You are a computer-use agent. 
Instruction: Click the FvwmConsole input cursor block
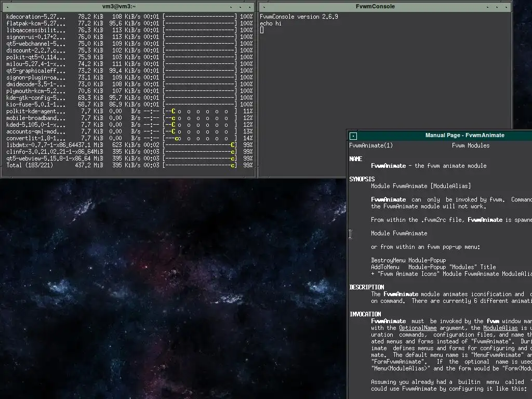[x=262, y=30]
